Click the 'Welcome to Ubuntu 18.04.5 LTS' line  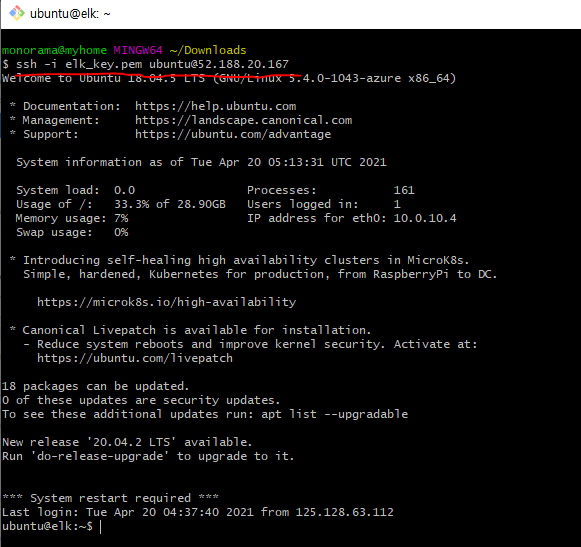(229, 78)
